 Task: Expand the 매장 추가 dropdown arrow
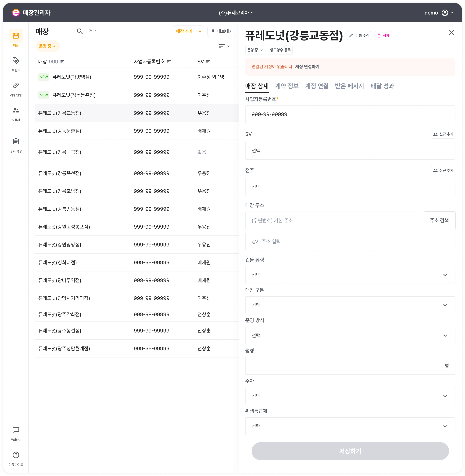(x=200, y=31)
